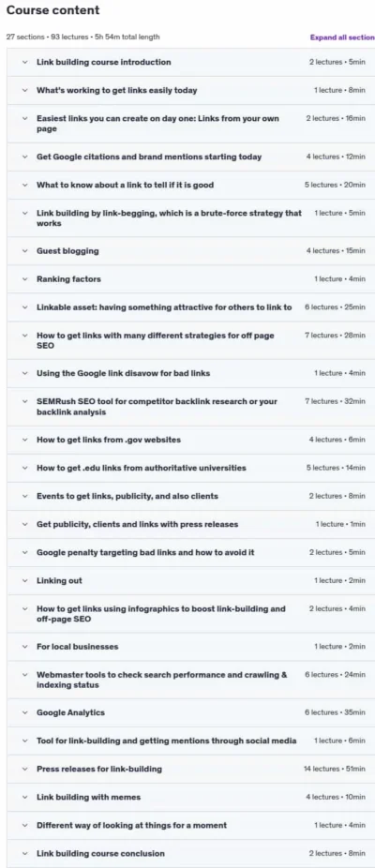This screenshot has width=375, height=868.
Task: Expand the SEMRush SEO tool section
Action: (190, 407)
